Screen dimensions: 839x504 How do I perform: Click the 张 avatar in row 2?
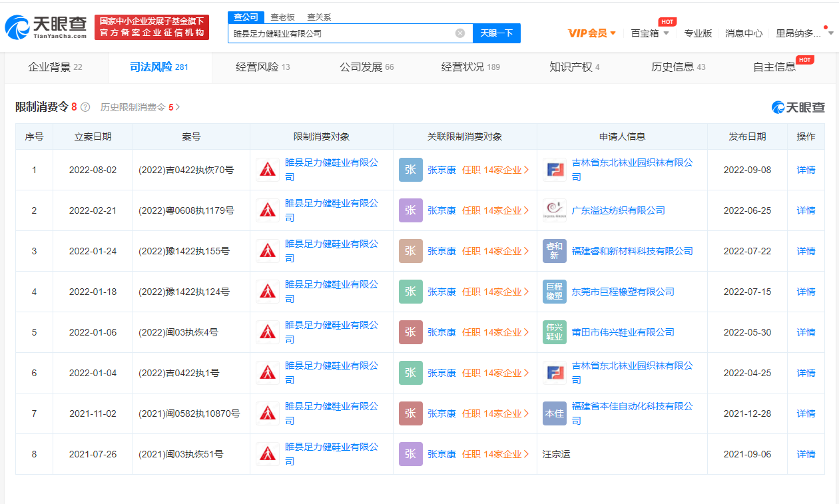(x=410, y=210)
